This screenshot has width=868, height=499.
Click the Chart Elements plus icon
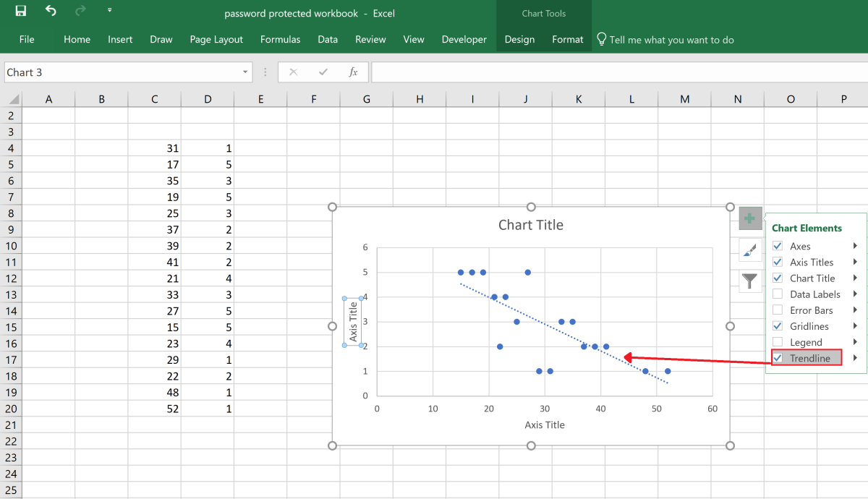click(749, 218)
